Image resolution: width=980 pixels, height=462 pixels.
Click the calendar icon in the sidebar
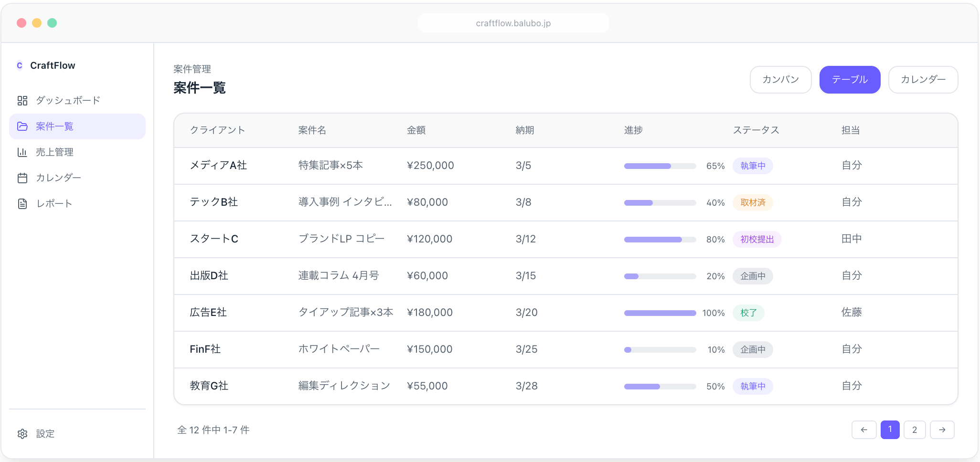(x=22, y=178)
